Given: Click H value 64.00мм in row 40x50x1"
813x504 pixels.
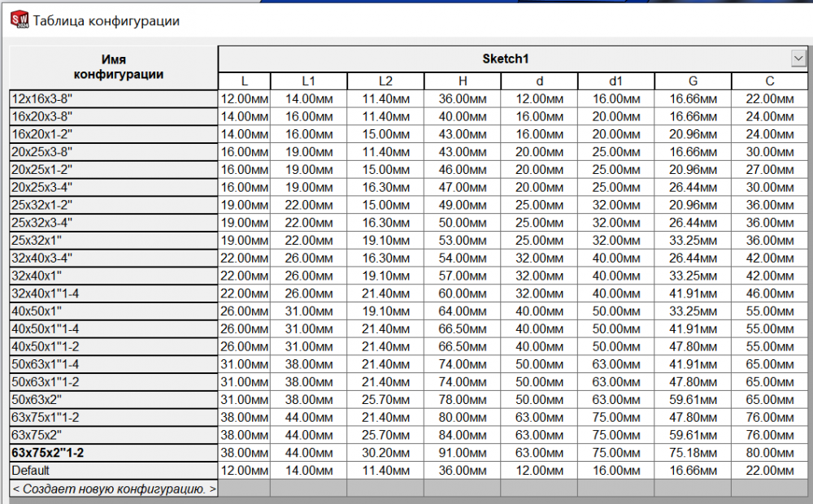Looking at the screenshot, I should pyautogui.click(x=463, y=311).
